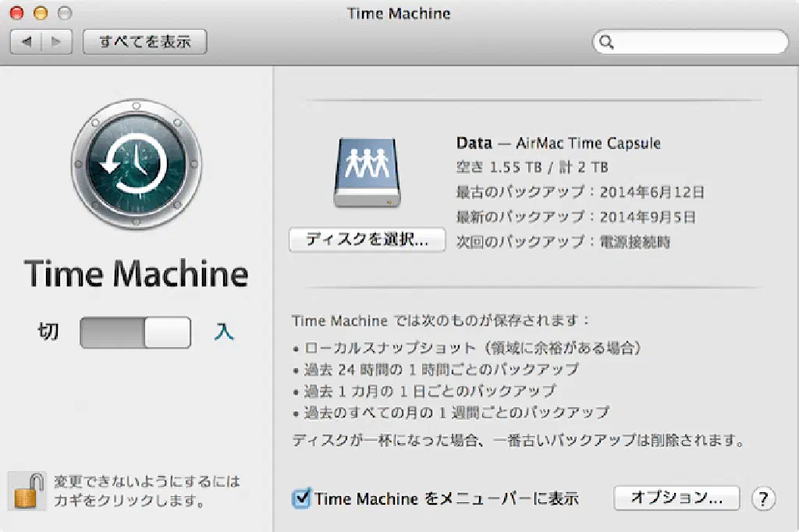The height and width of the screenshot is (532, 799).
Task: Click the magnifying glass in the search field
Action: pos(606,42)
